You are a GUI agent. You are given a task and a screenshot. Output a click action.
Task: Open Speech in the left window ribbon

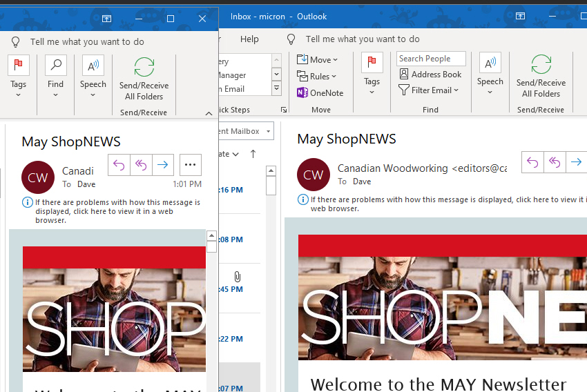(93, 77)
